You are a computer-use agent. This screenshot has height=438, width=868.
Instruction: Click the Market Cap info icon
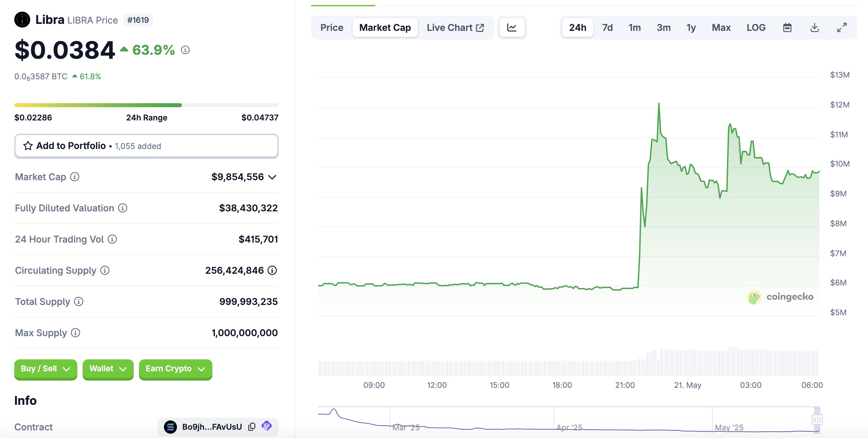point(74,177)
